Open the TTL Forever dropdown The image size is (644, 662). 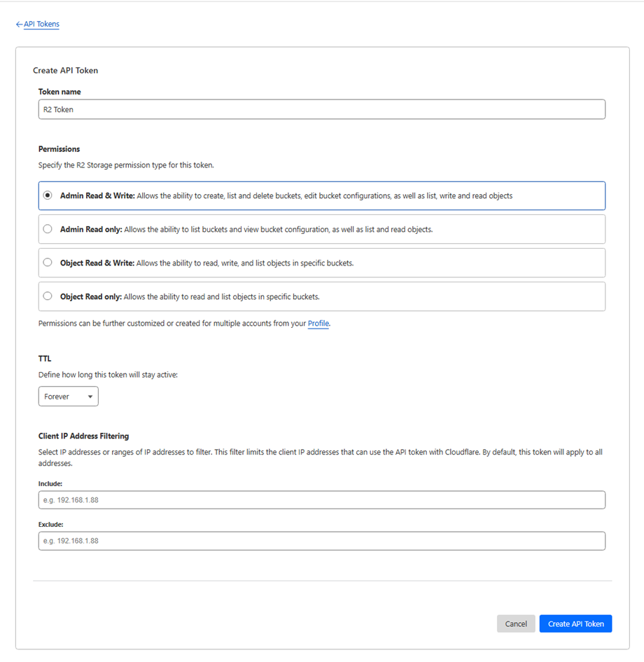click(x=68, y=396)
